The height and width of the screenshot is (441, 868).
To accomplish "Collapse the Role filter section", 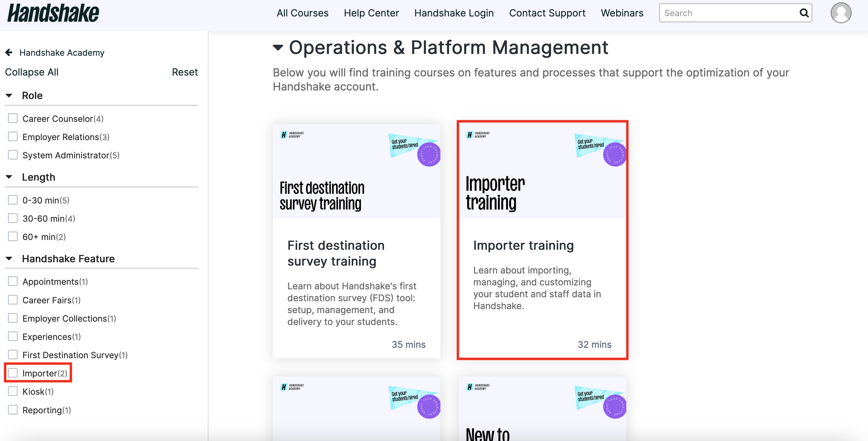I will point(9,96).
